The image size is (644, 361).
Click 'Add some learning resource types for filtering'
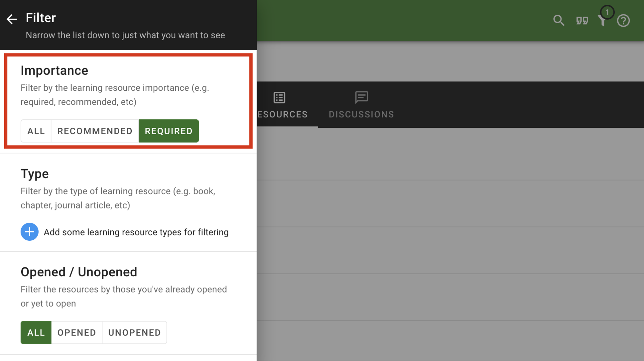pyautogui.click(x=136, y=232)
